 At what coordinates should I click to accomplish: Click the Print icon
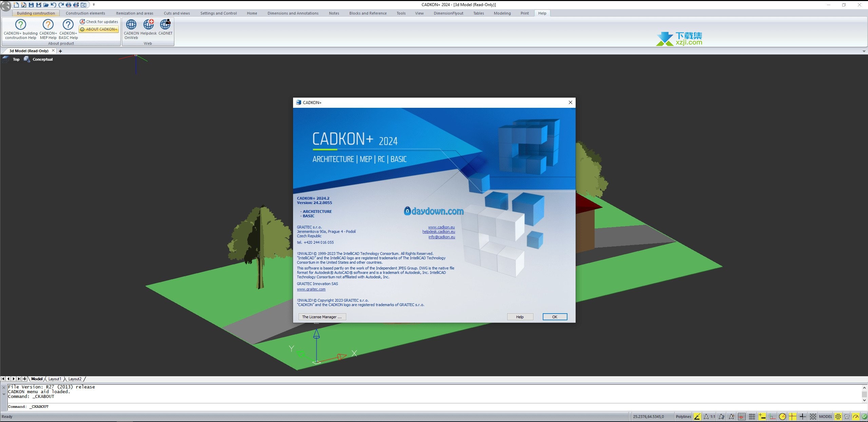[x=69, y=5]
